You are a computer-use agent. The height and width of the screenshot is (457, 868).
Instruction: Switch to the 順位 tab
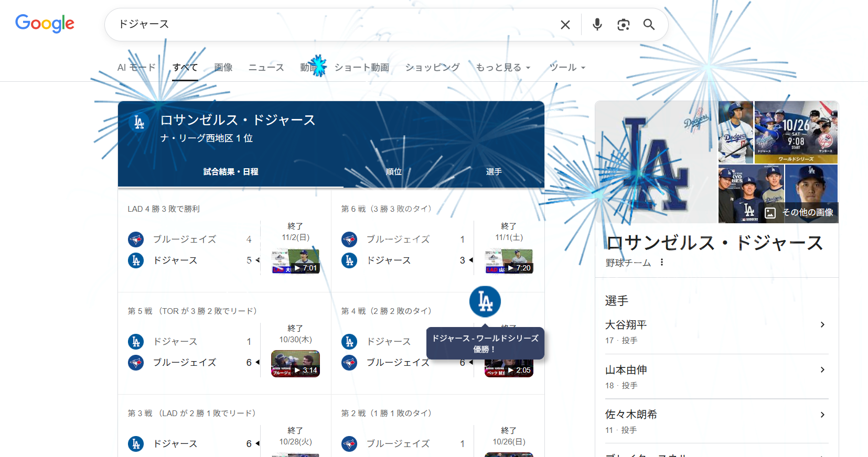(393, 172)
